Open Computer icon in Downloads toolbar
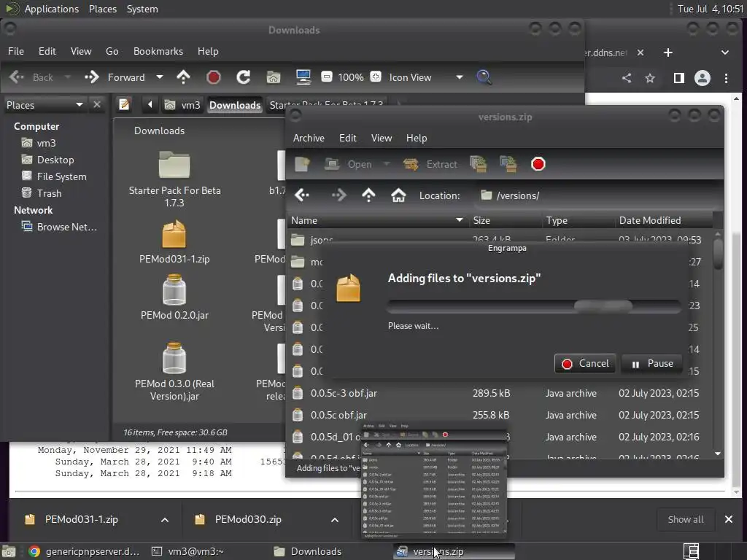 click(x=303, y=77)
